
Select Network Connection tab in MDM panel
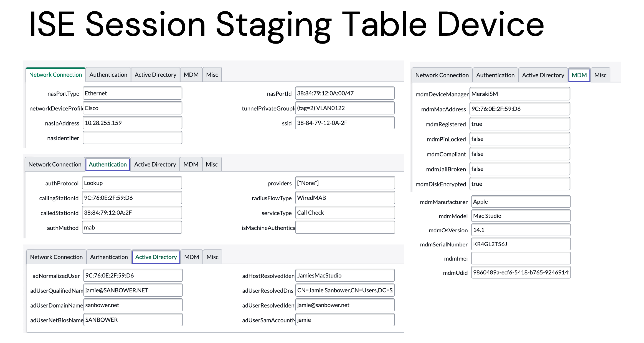[442, 75]
